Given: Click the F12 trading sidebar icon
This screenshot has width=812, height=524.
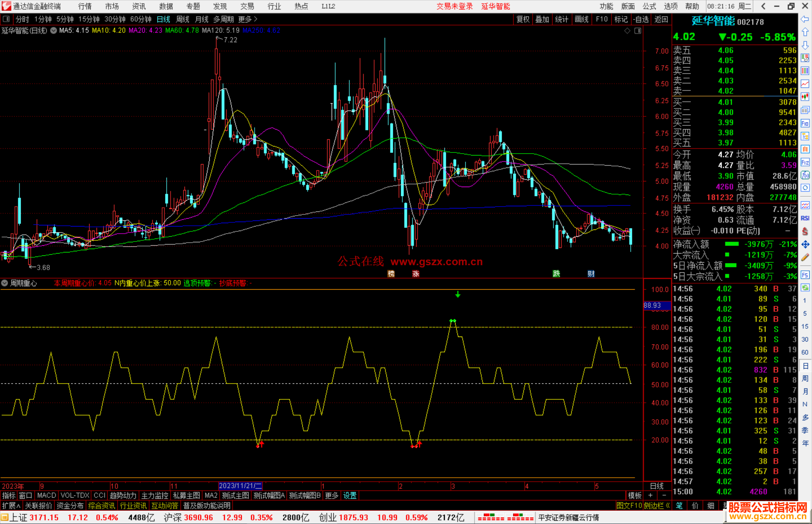Looking at the screenshot, I should click(805, 162).
